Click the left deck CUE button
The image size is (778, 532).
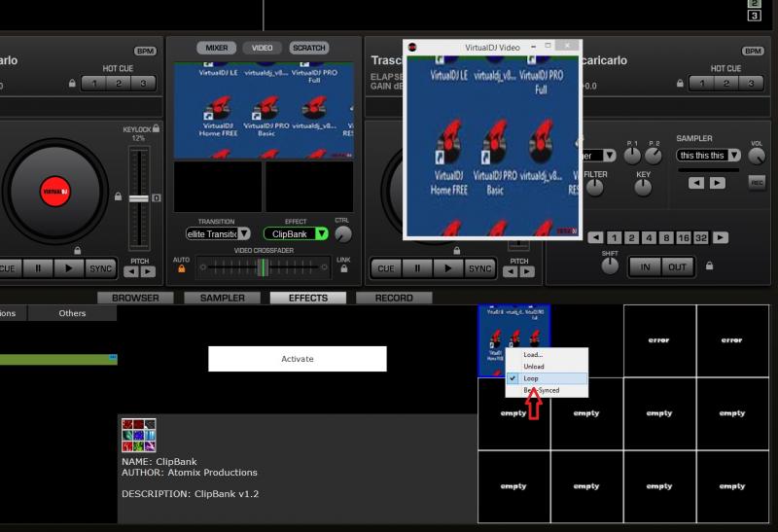pyautogui.click(x=8, y=268)
